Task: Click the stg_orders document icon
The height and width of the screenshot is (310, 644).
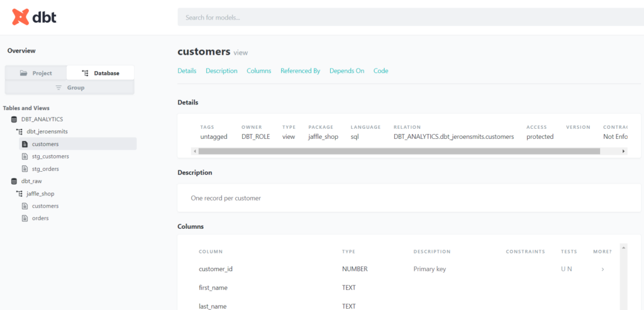Action: click(x=25, y=169)
